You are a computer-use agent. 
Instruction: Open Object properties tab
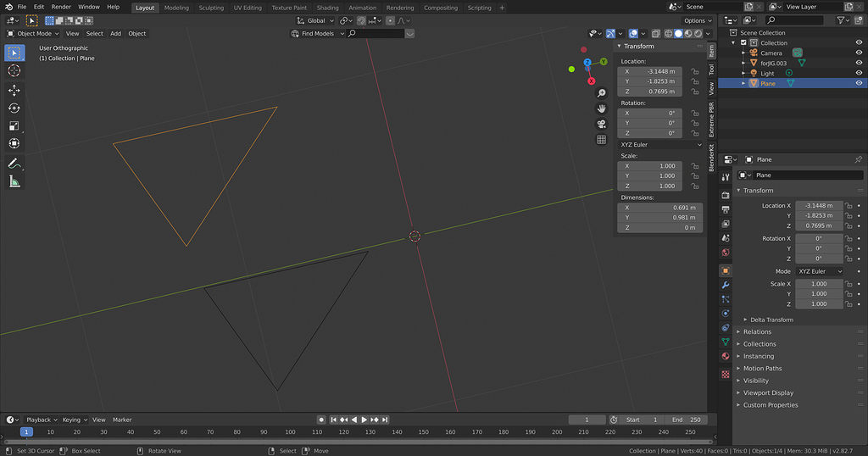pyautogui.click(x=726, y=270)
